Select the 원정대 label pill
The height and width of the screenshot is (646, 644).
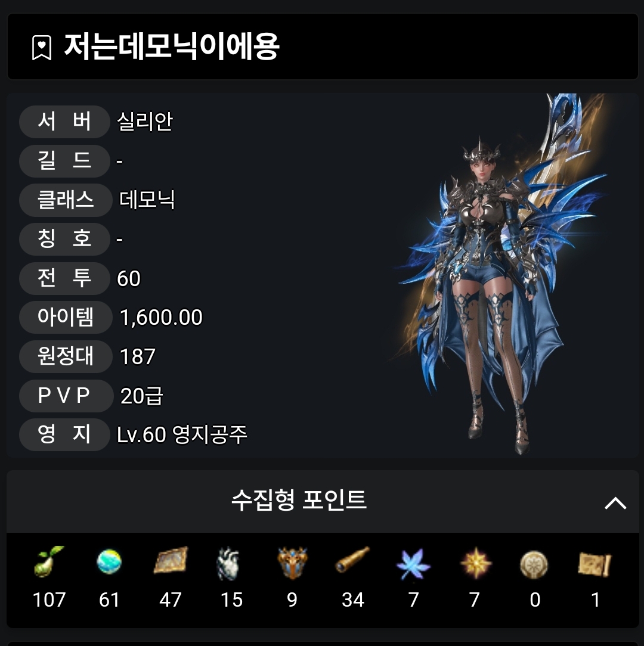point(66,356)
